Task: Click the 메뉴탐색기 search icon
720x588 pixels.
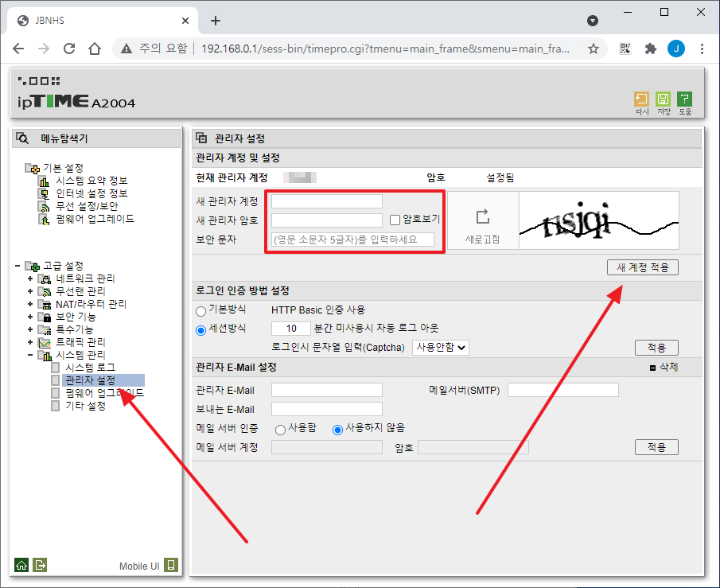Action: coord(22,138)
